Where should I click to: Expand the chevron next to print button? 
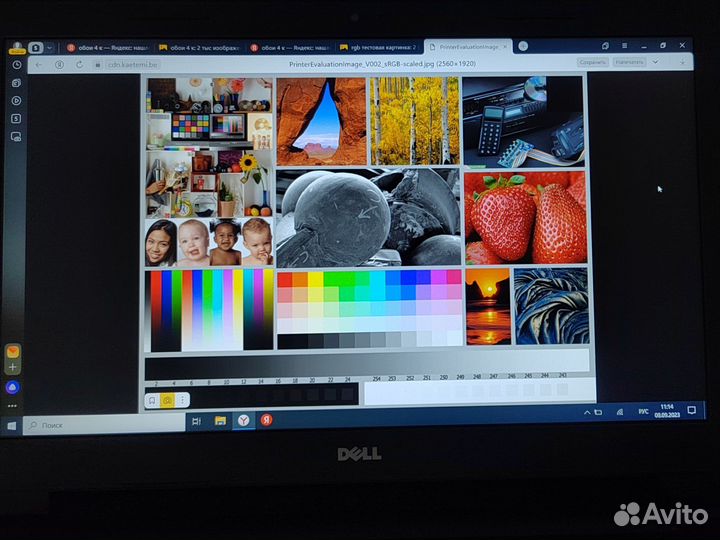[x=656, y=62]
